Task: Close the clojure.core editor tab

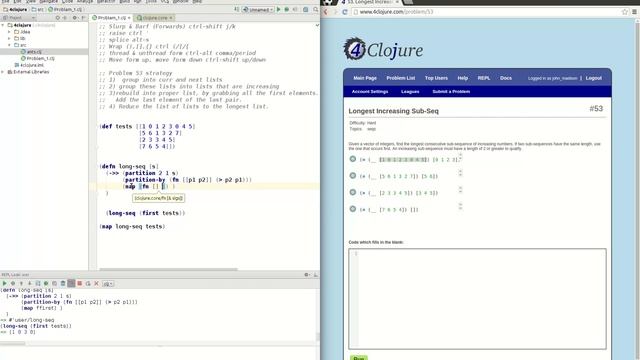Action: [x=171, y=18]
